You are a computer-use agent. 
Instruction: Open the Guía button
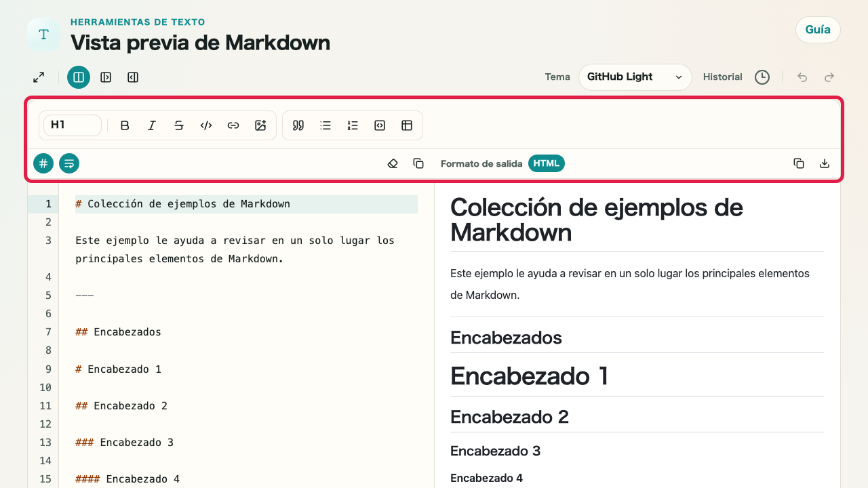(x=818, y=30)
